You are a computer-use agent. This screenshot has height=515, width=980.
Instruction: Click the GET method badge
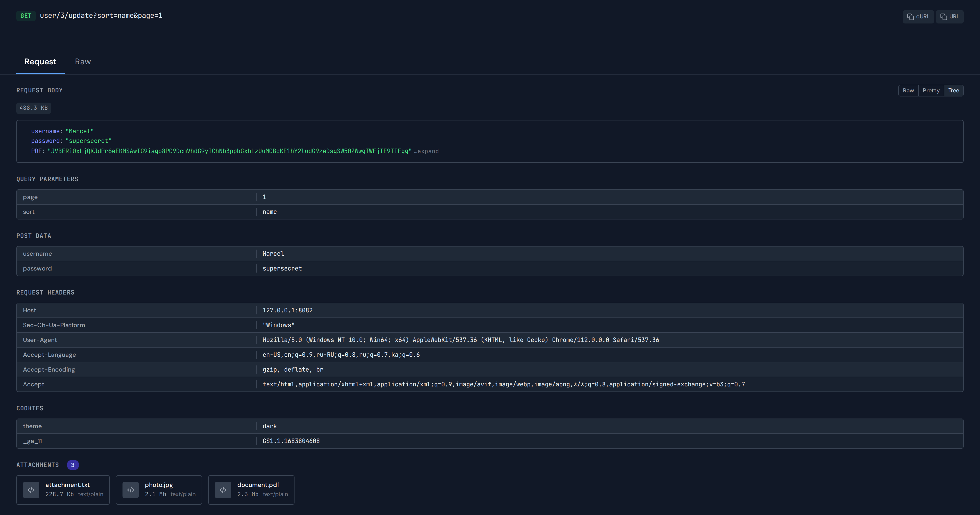(x=26, y=16)
